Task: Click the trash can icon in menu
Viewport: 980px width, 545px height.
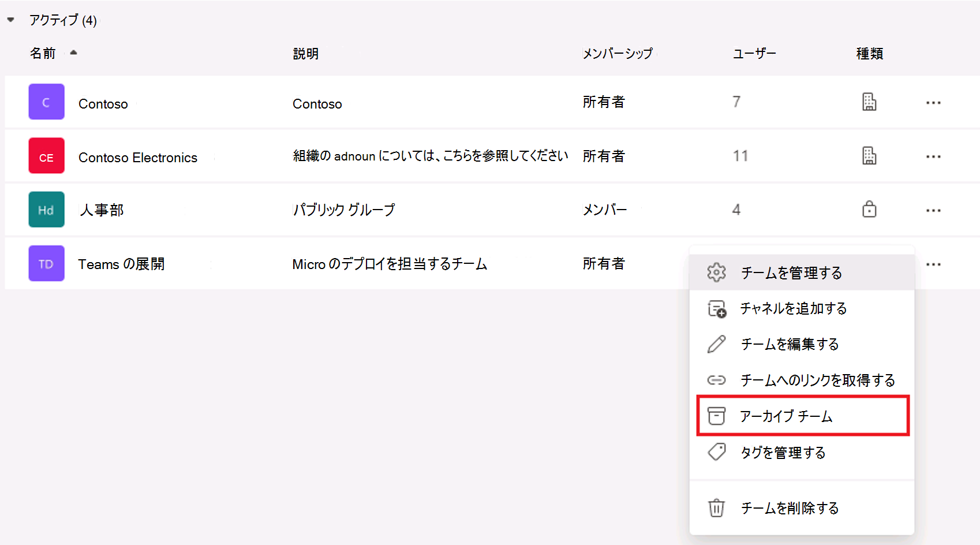Action: click(x=716, y=508)
